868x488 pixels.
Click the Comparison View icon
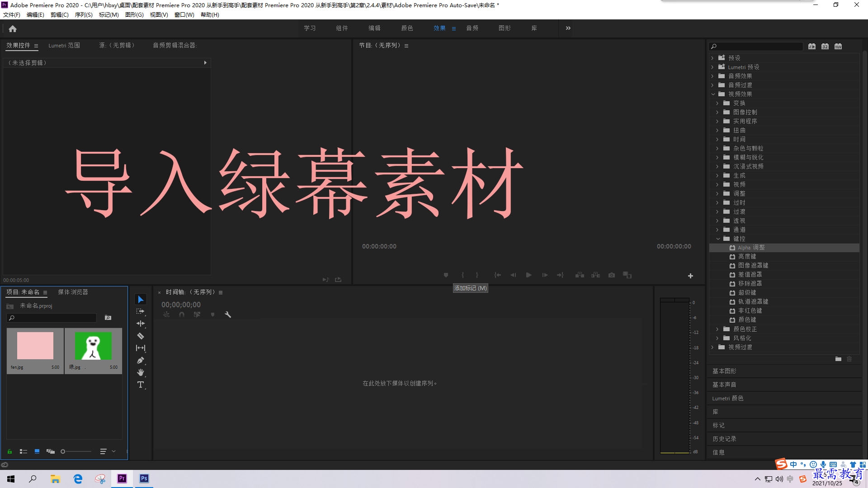tap(627, 275)
